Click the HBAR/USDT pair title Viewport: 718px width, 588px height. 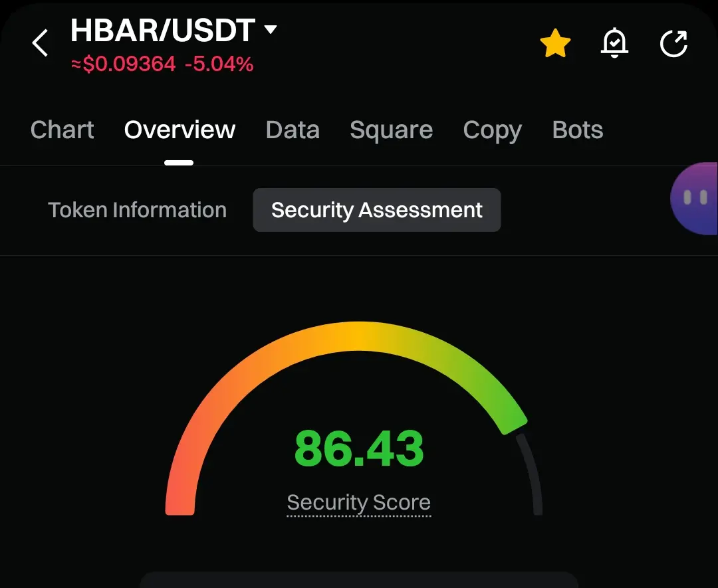click(163, 31)
